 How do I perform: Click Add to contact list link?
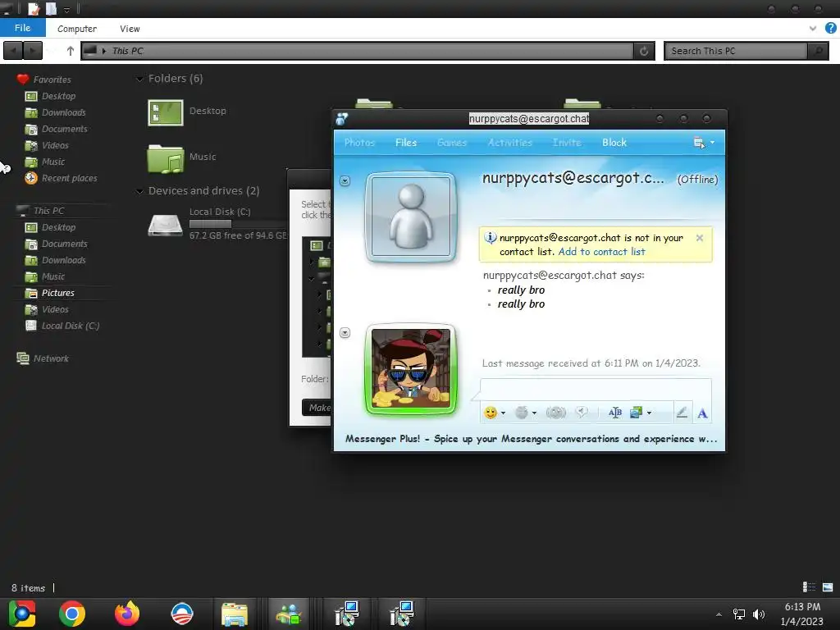point(601,252)
